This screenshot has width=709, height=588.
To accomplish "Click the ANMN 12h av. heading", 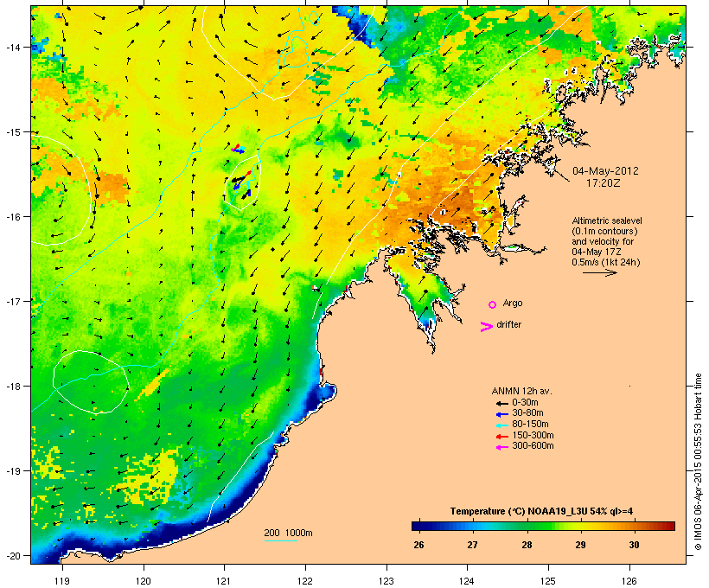I will click(x=521, y=391).
